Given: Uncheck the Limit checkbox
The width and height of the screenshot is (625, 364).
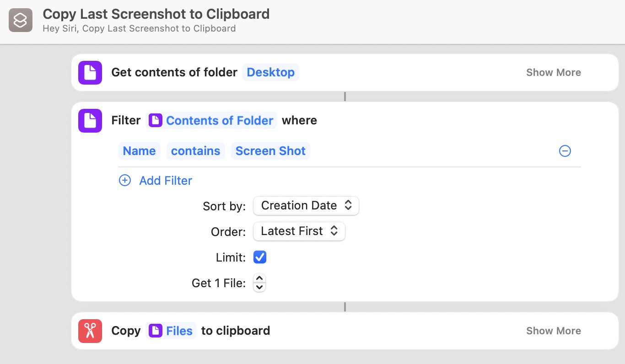Looking at the screenshot, I should tap(260, 257).
